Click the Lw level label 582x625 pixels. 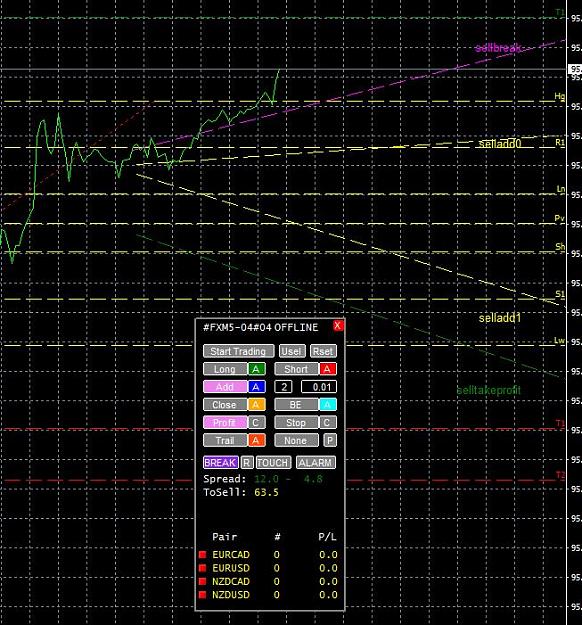click(560, 340)
